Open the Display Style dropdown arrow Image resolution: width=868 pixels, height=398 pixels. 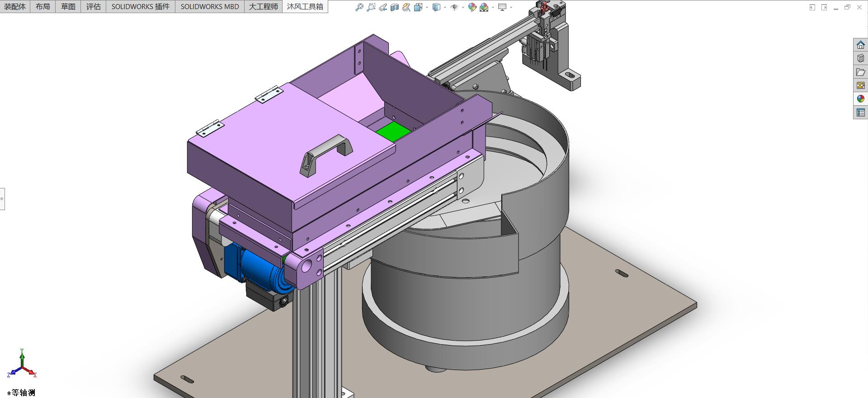[x=445, y=7]
